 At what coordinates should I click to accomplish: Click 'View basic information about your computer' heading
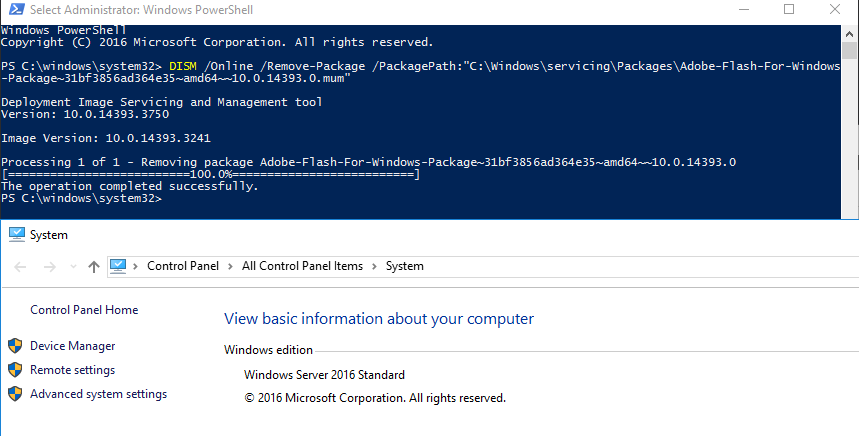pyautogui.click(x=379, y=319)
